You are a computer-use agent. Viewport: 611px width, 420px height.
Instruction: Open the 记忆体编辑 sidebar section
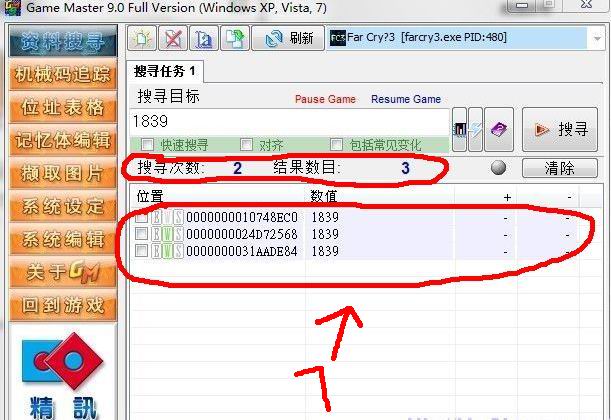tap(63, 140)
